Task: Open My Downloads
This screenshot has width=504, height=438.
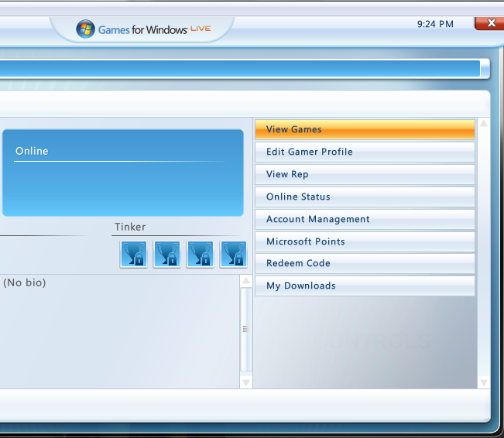Action: pyautogui.click(x=365, y=286)
